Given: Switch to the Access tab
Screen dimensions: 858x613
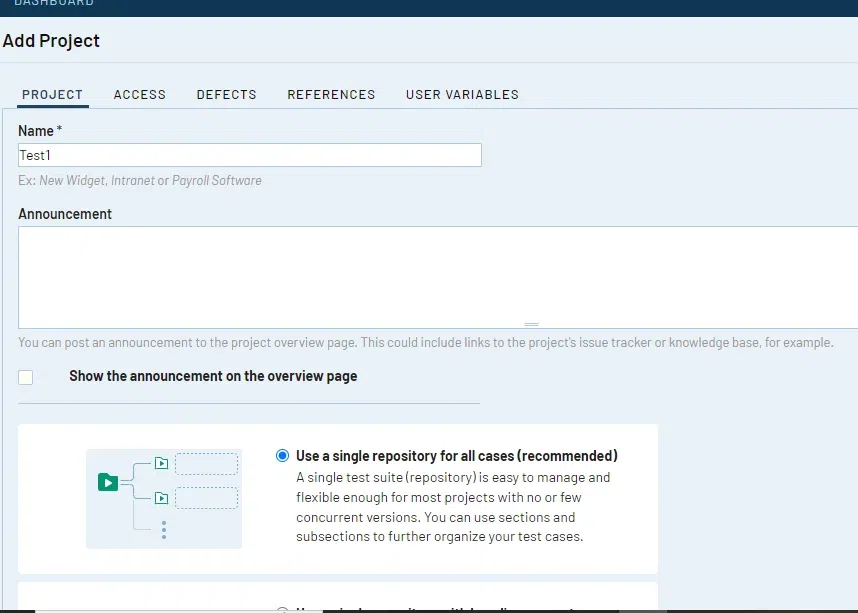Looking at the screenshot, I should tap(140, 95).
